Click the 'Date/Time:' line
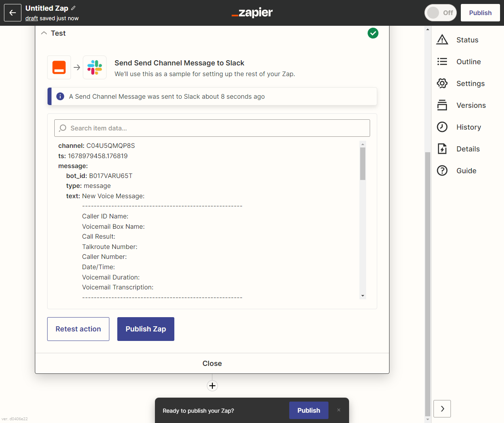 tap(98, 267)
